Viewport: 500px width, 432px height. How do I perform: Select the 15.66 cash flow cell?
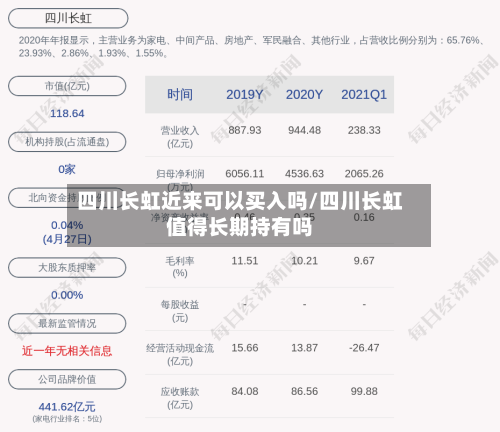tap(245, 348)
